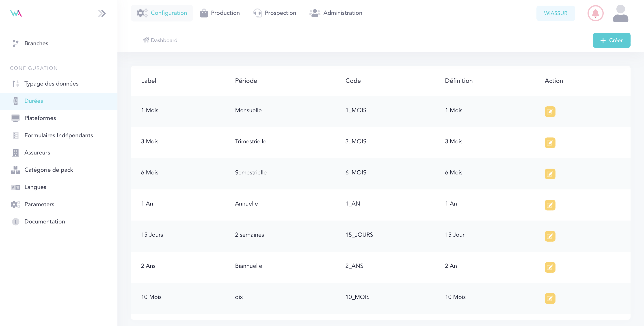Click the edit icon for 1 Mois row
The width and height of the screenshot is (644, 326).
click(x=550, y=112)
